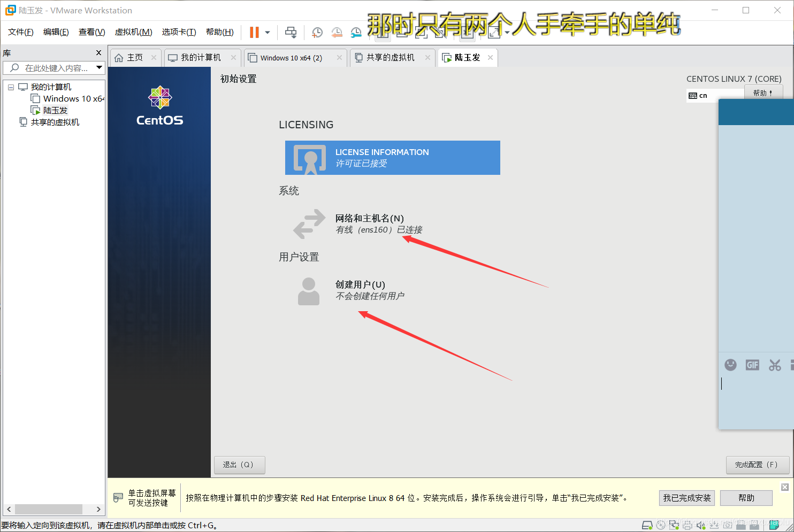Open LICENSE INFORMATION in CentOS setup
This screenshot has height=532, width=794.
coord(393,158)
